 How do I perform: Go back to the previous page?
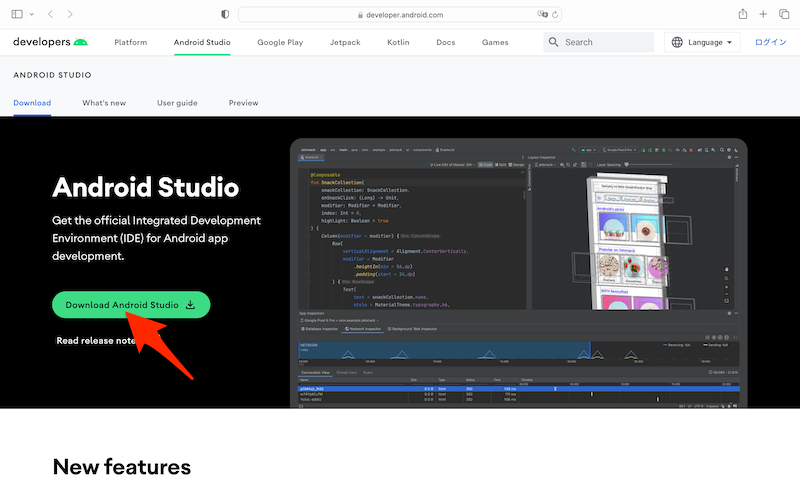[x=52, y=14]
